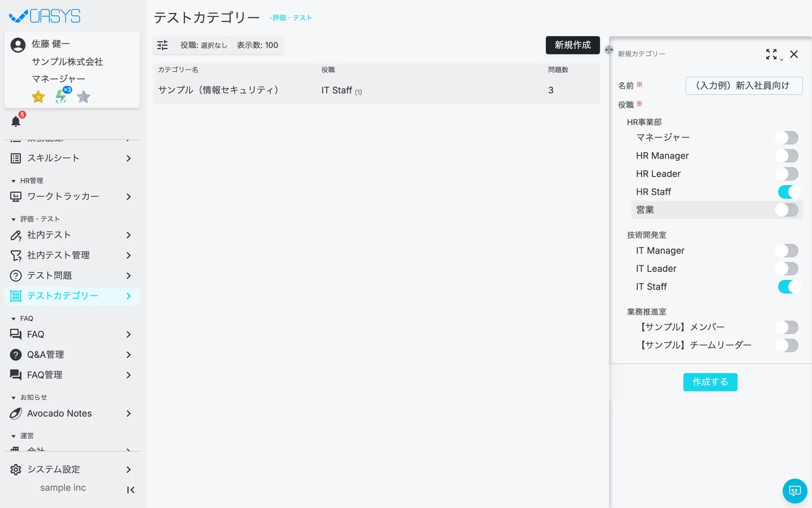Click the システム設定 gear icon
The image size is (812, 508).
pos(16,470)
